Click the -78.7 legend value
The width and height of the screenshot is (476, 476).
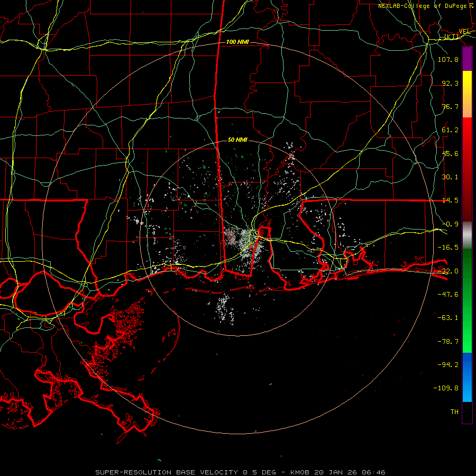click(x=448, y=342)
